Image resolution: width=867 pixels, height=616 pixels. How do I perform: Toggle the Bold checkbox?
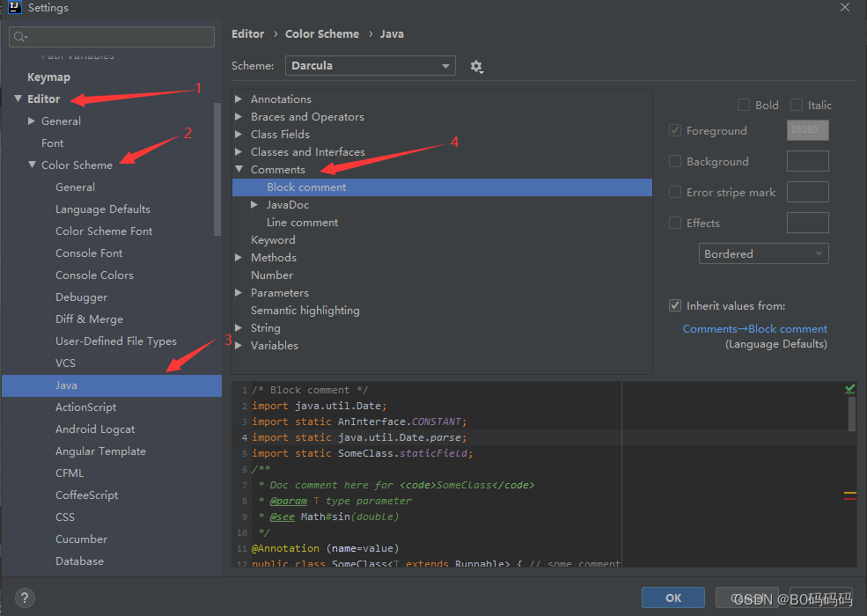[744, 105]
